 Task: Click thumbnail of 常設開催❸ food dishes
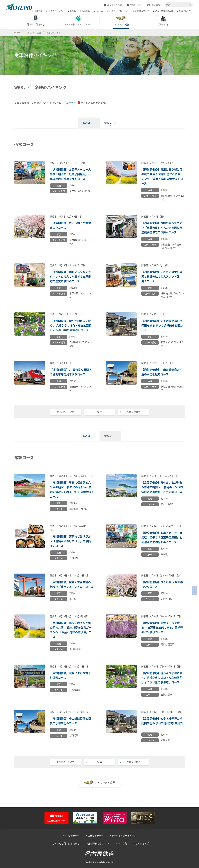30,536
